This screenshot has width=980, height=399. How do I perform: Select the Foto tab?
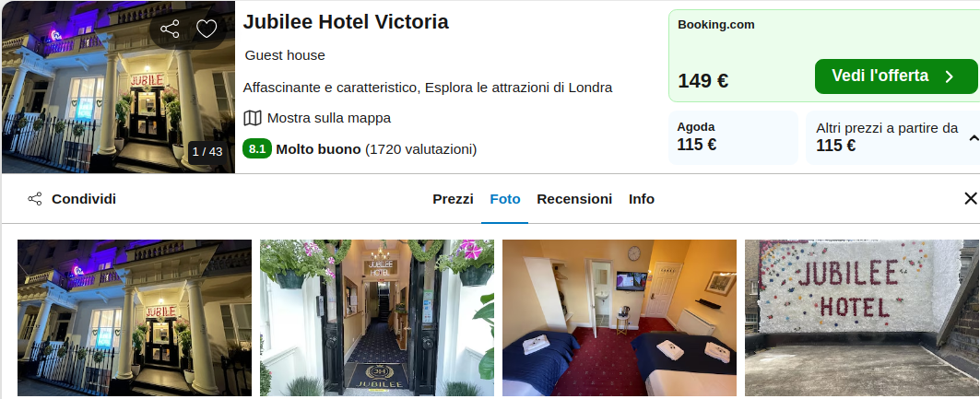click(x=505, y=199)
